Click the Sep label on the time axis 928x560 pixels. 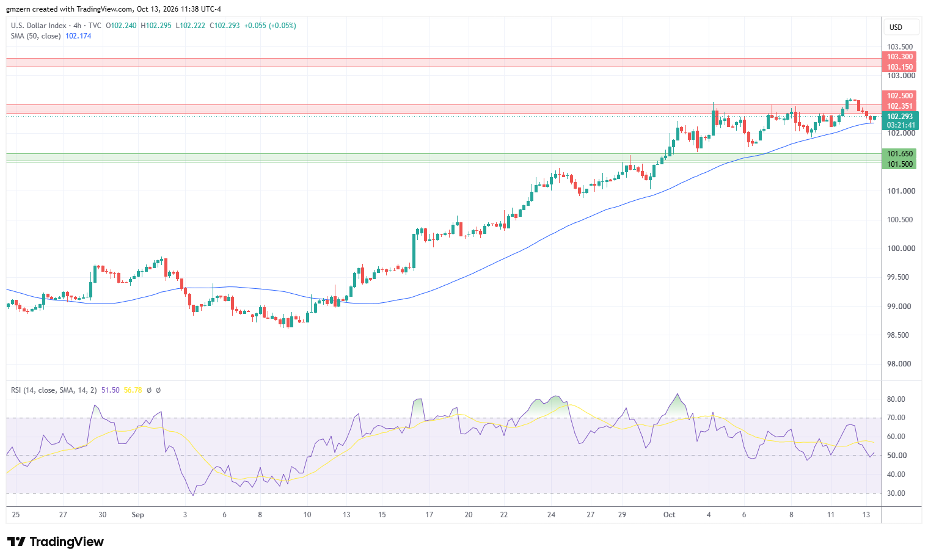(138, 515)
